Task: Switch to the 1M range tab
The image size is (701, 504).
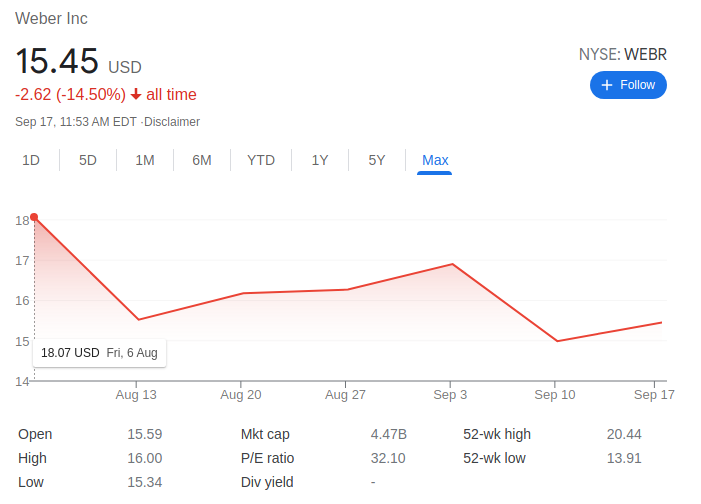Action: [x=145, y=160]
